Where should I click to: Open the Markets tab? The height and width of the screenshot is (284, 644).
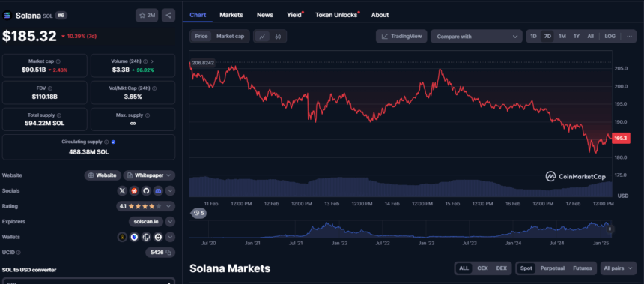[231, 15]
